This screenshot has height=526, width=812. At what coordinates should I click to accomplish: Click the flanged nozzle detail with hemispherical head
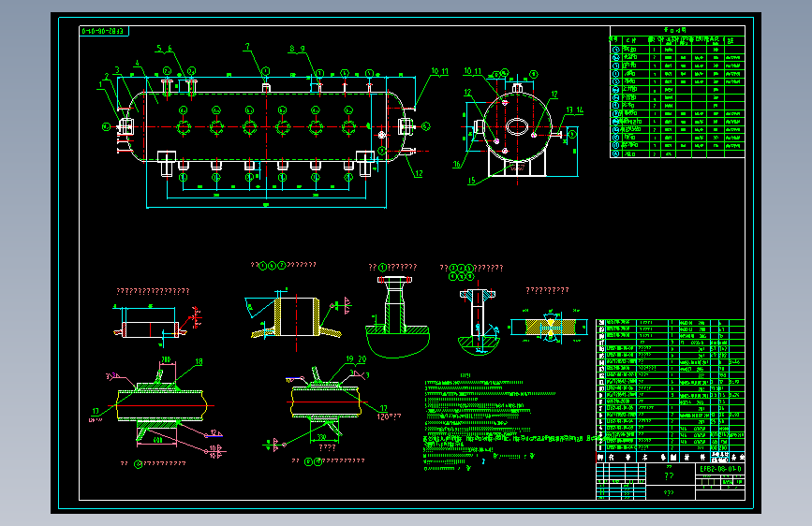(397, 317)
